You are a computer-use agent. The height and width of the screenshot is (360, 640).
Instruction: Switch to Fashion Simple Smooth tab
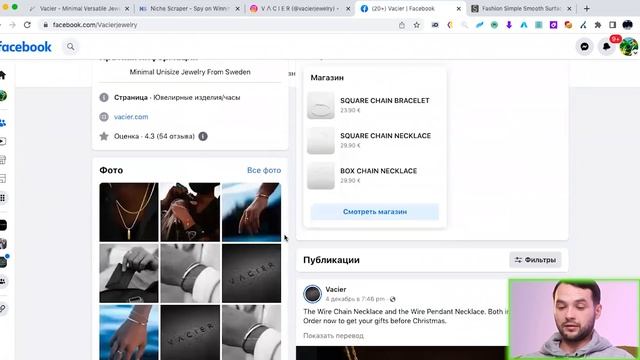click(x=521, y=8)
